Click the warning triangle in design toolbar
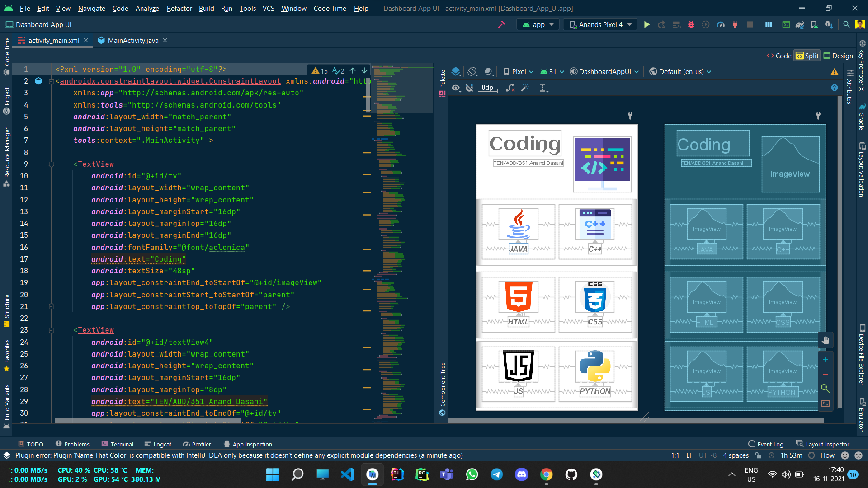Viewport: 868px width, 488px height. point(835,71)
